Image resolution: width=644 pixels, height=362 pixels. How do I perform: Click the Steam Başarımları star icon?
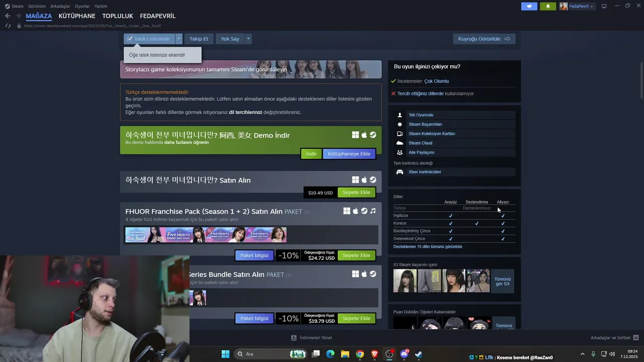(x=400, y=124)
